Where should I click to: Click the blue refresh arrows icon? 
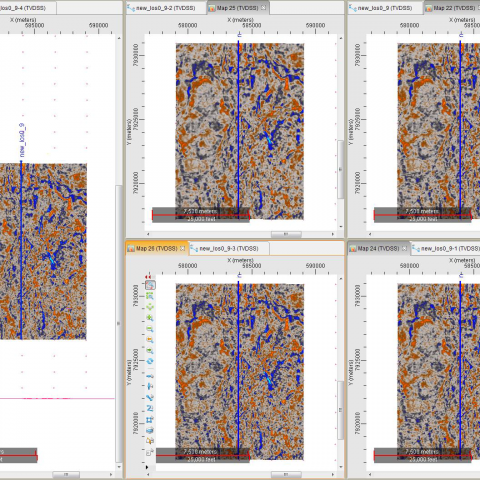pyautogui.click(x=150, y=361)
